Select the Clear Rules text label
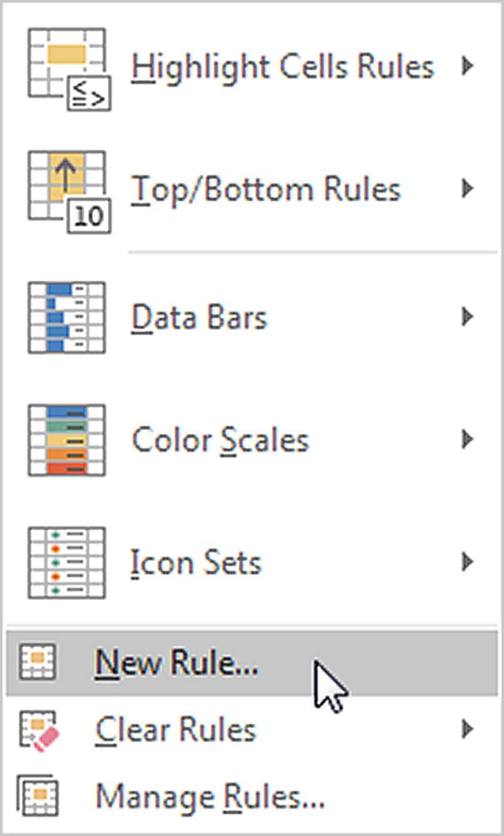The image size is (504, 836). [176, 730]
